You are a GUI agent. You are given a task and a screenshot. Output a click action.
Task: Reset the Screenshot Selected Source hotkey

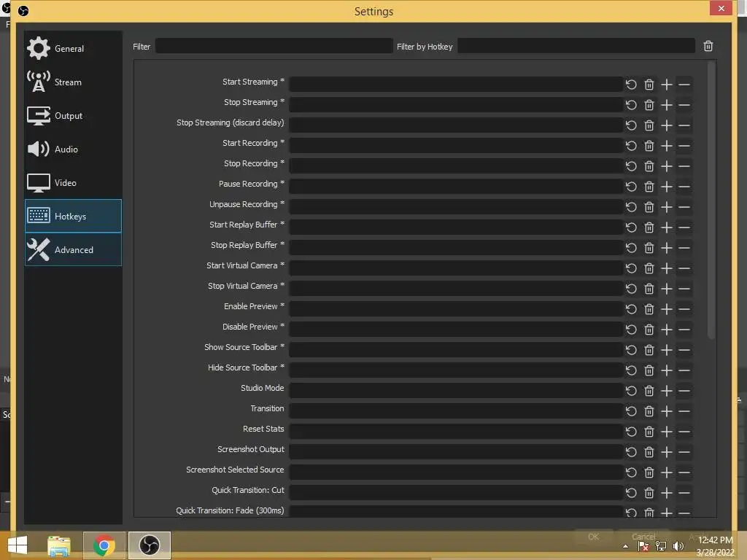pos(631,472)
